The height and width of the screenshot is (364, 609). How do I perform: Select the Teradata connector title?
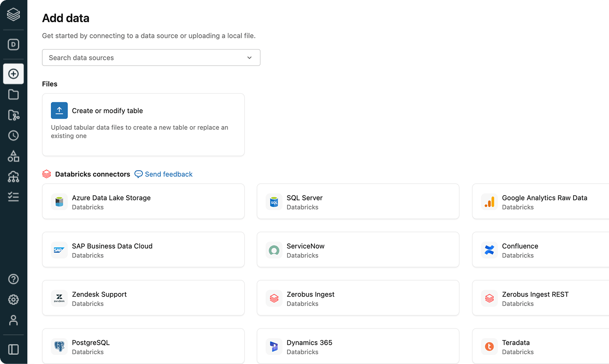(516, 343)
